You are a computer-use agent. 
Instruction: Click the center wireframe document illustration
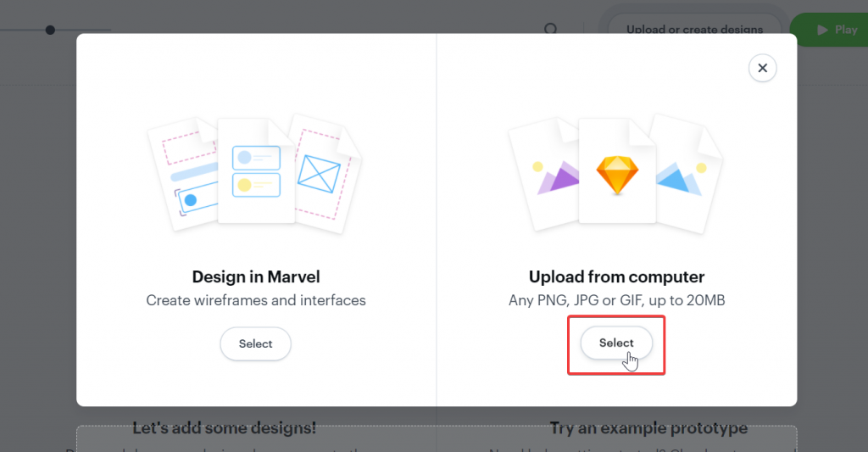click(255, 170)
